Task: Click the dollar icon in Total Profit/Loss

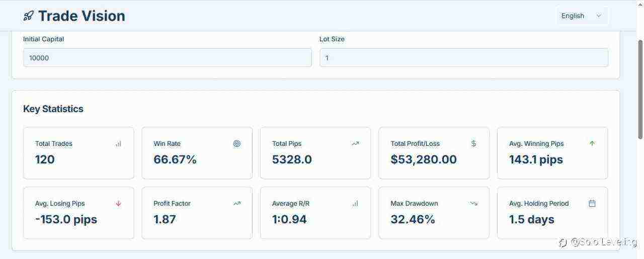Action: (x=473, y=143)
